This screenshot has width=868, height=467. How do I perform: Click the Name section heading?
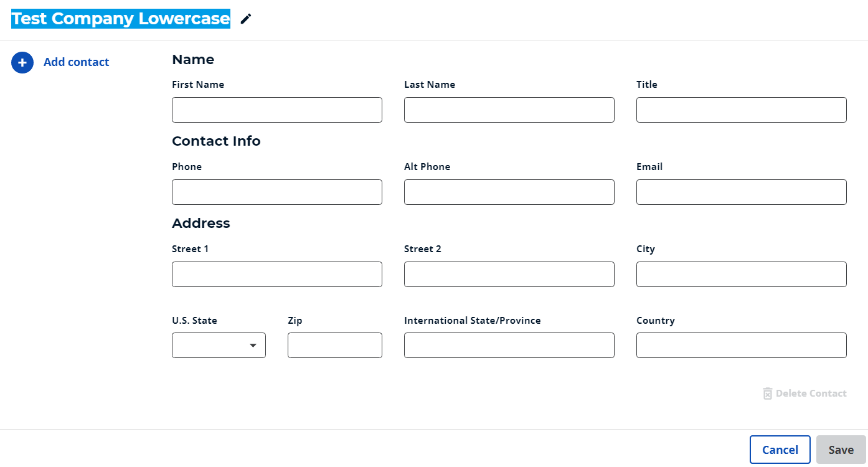(193, 59)
